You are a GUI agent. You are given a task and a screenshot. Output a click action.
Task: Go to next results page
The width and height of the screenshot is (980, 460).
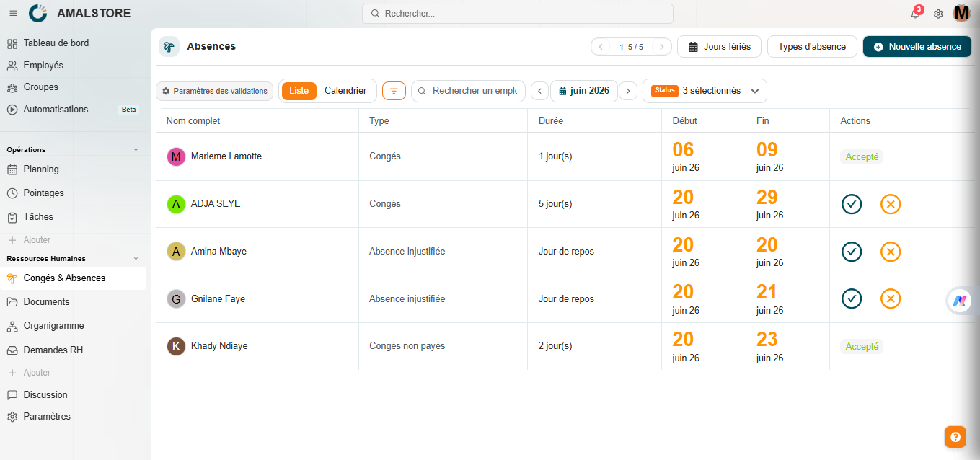coord(662,47)
